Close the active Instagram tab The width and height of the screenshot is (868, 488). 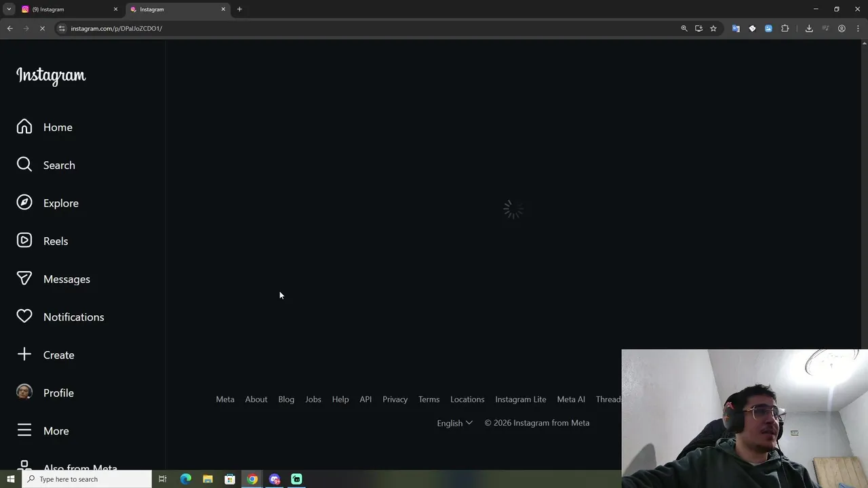point(223,9)
